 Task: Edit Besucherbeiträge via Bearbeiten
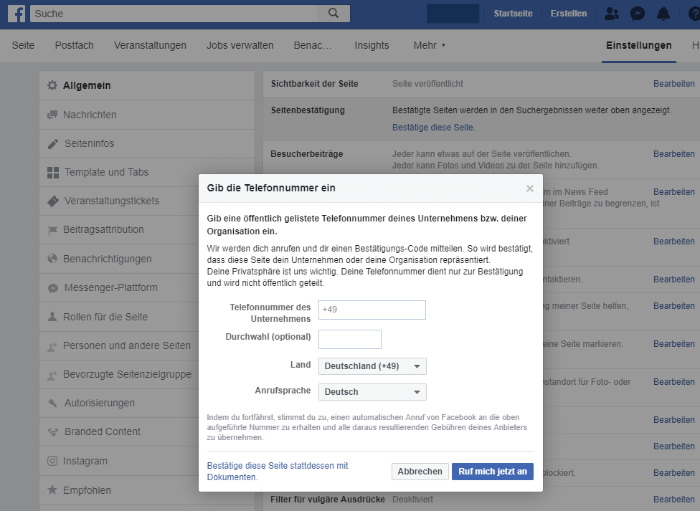pyautogui.click(x=674, y=154)
